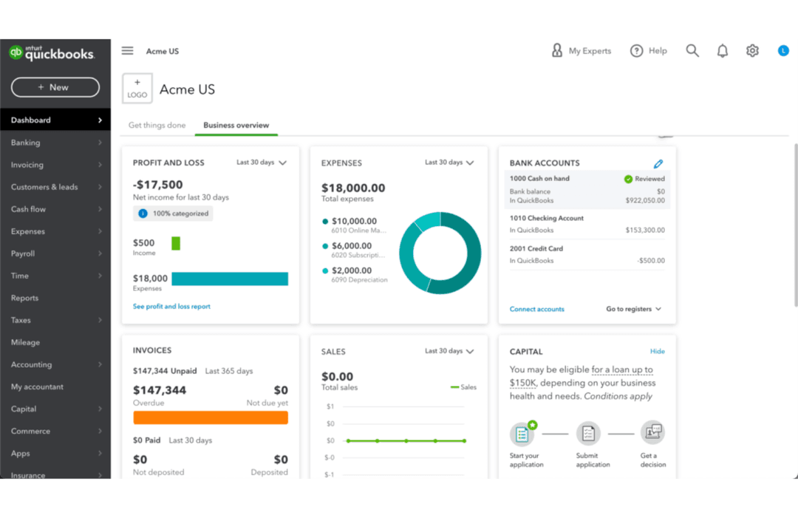Open Capital in the sidebar

tap(55, 409)
